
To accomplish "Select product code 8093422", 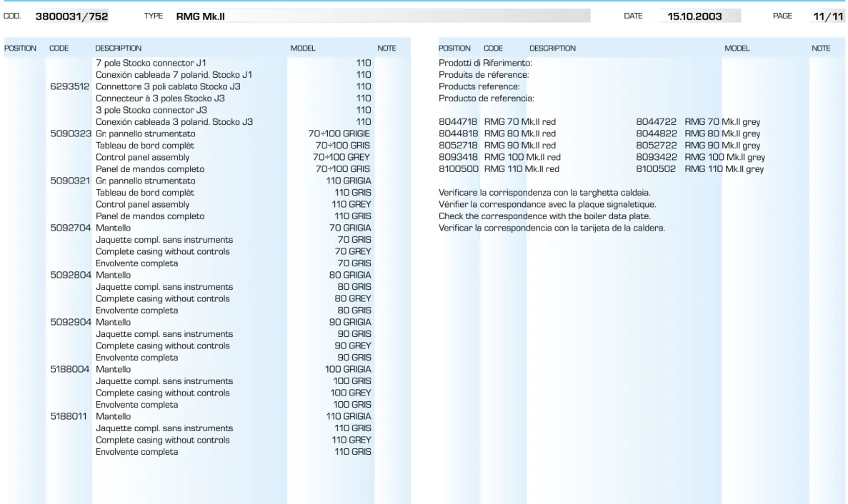I will (x=656, y=157).
